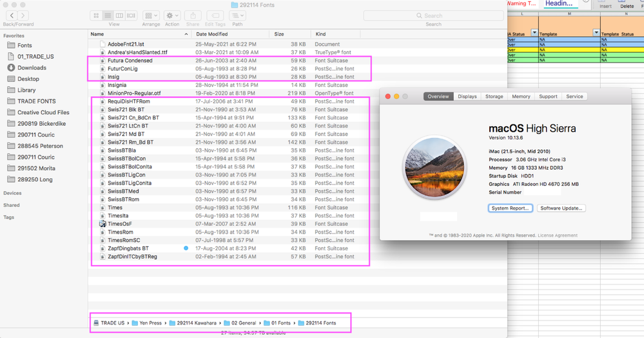Select ZapfDinITCbyBTReg font file
Image resolution: width=644 pixels, height=338 pixels.
tap(132, 257)
